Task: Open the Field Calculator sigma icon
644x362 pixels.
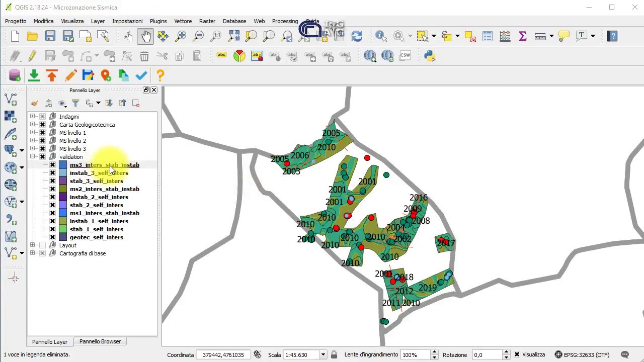Action: (522, 36)
